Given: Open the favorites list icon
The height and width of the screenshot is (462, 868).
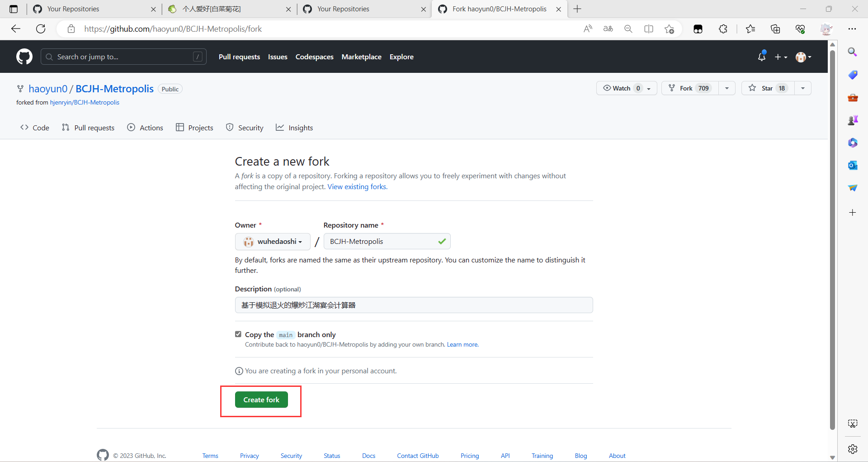Looking at the screenshot, I should tap(750, 29).
